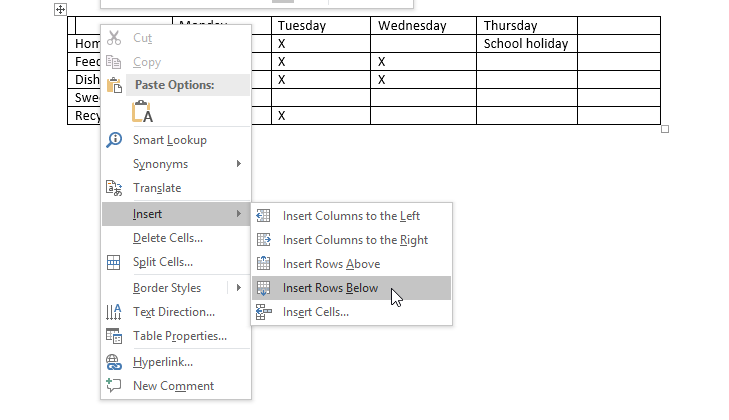Open the Insert submenu arrow
The image size is (729, 420).
click(x=238, y=214)
